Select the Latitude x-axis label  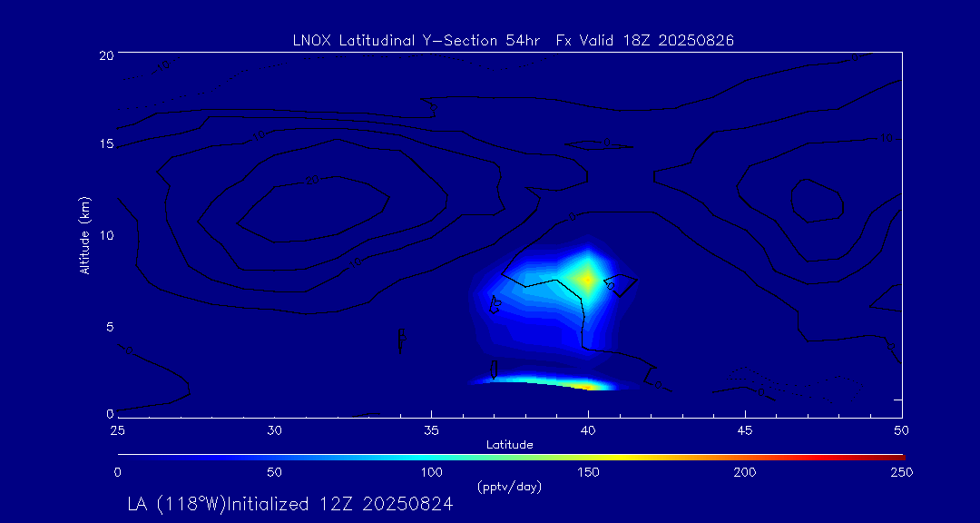coord(510,444)
